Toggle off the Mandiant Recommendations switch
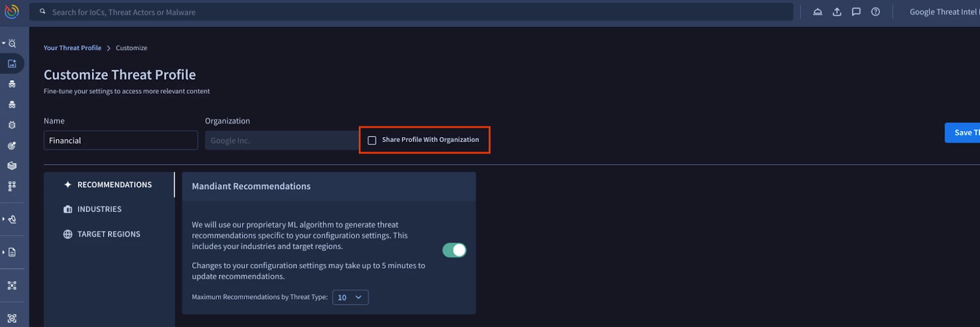Screen dimensions: 980x327 tap(454, 250)
